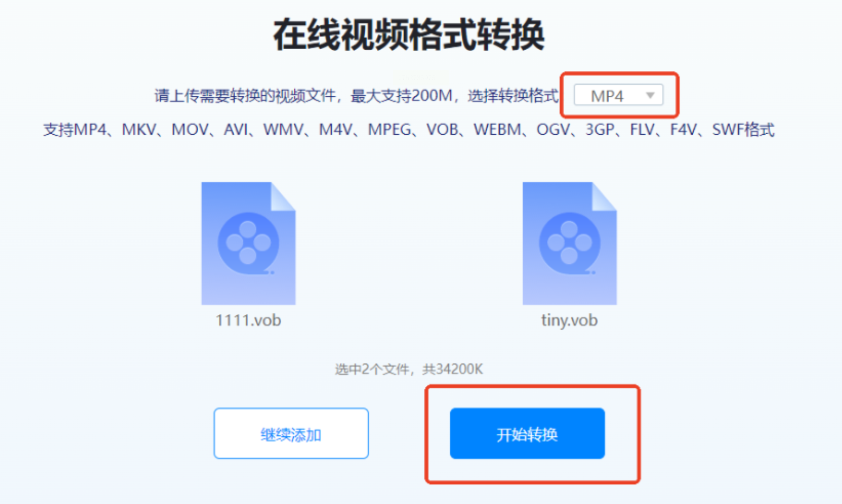This screenshot has width=842, height=504.
Task: Click folded page corner of 1111.vob icon
Action: pyautogui.click(x=283, y=196)
